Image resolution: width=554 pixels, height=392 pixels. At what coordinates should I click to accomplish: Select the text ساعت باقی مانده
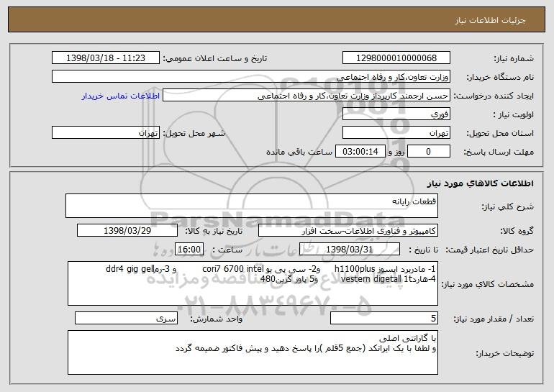click(x=299, y=152)
